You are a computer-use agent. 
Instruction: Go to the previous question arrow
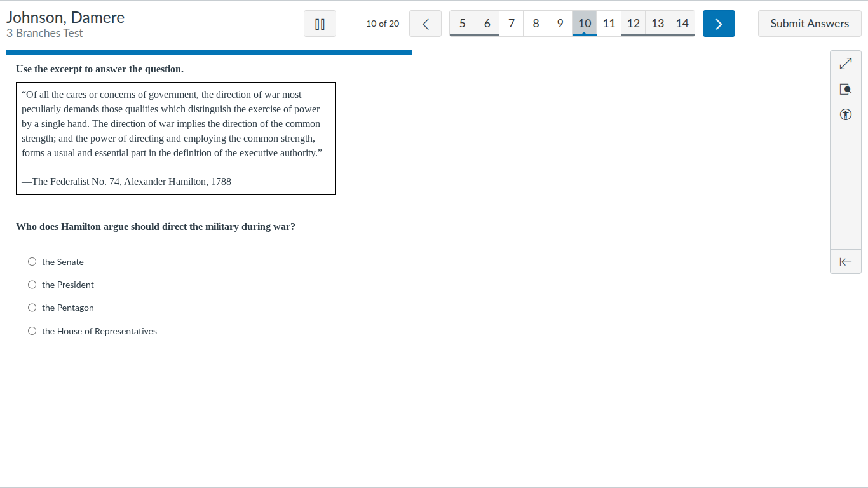click(425, 24)
